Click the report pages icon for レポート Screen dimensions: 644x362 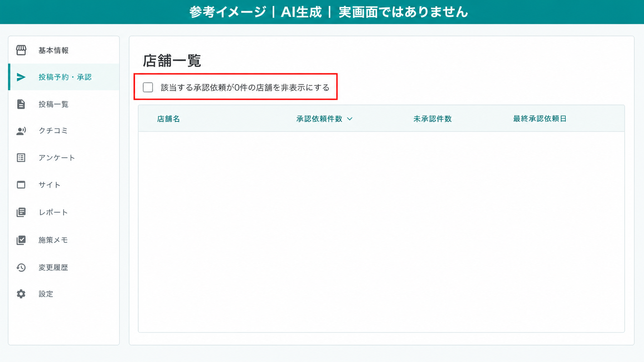(x=21, y=212)
